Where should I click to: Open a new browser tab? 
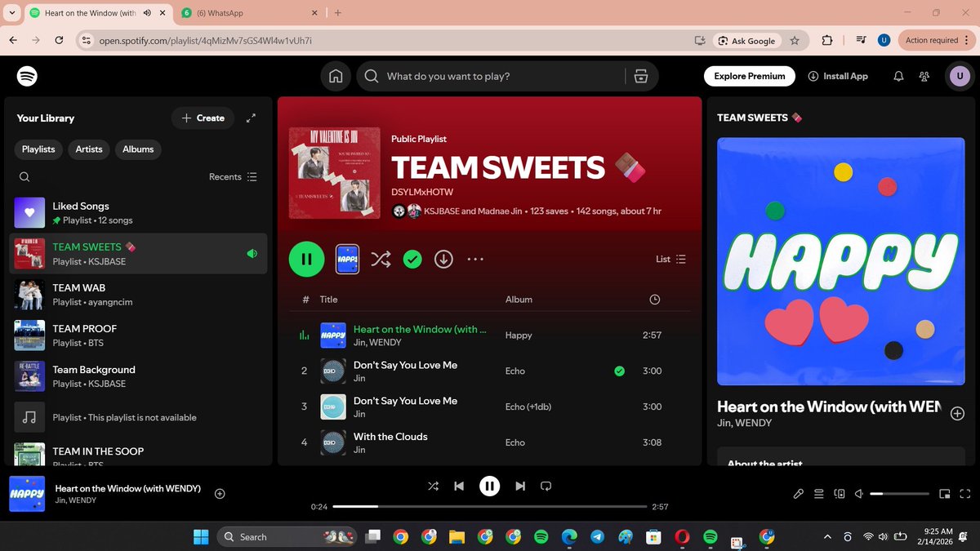pyautogui.click(x=338, y=13)
